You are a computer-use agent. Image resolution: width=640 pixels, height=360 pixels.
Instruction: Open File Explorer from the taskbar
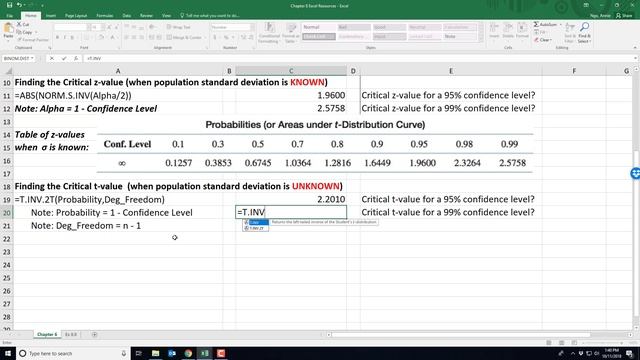pyautogui.click(x=156, y=353)
